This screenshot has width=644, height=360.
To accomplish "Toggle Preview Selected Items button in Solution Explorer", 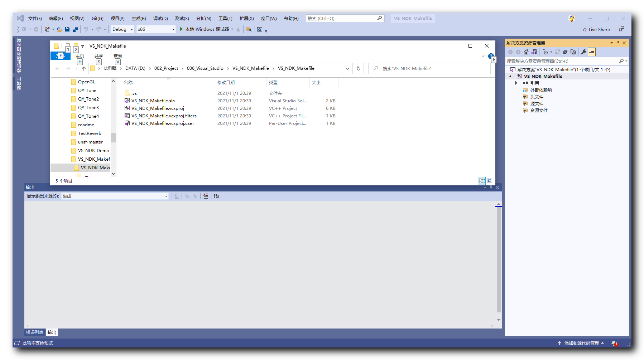I will pyautogui.click(x=592, y=52).
